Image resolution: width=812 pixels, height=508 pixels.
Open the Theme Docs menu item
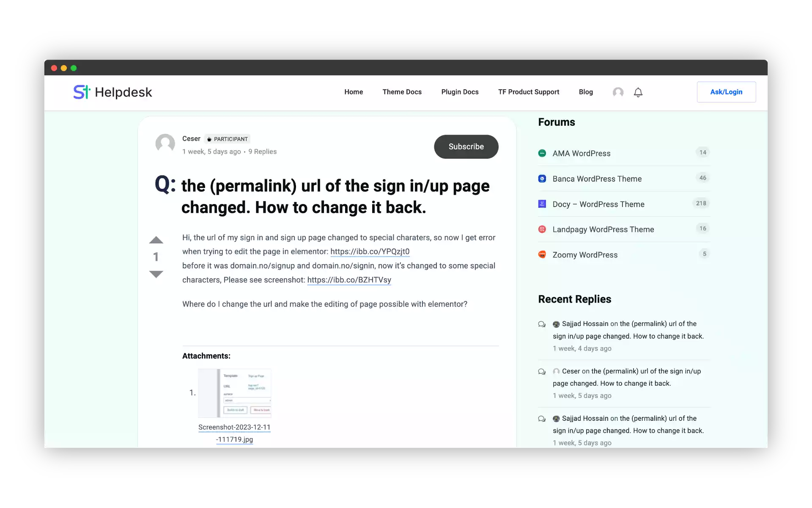pyautogui.click(x=402, y=92)
